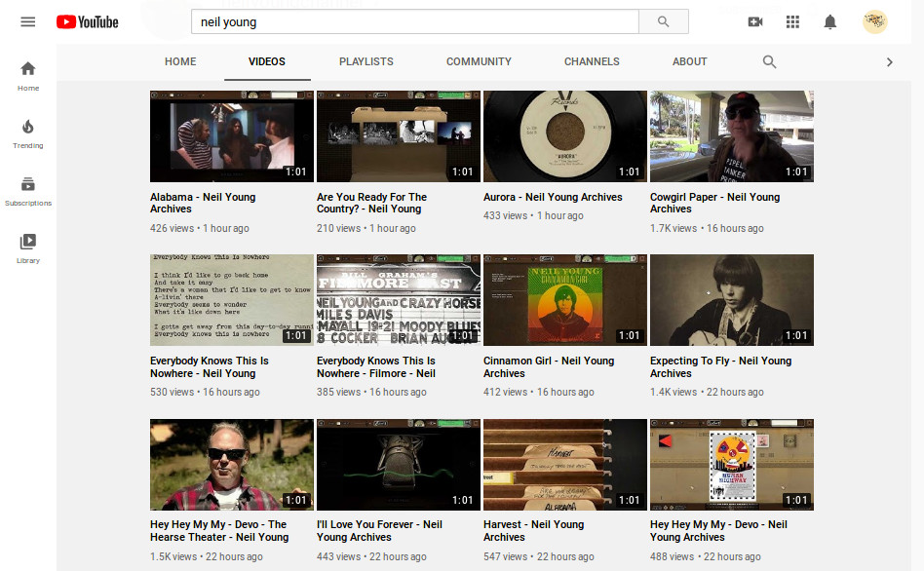Image resolution: width=924 pixels, height=571 pixels.
Task: Click title Hey Hey My My - Devo - Neil Young Archives
Action: [719, 531]
